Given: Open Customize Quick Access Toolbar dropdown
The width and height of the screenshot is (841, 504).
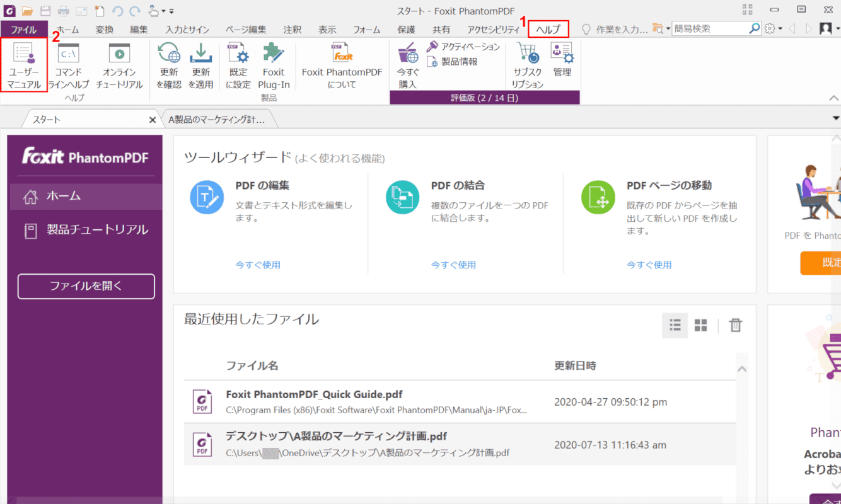Looking at the screenshot, I should click(171, 11).
